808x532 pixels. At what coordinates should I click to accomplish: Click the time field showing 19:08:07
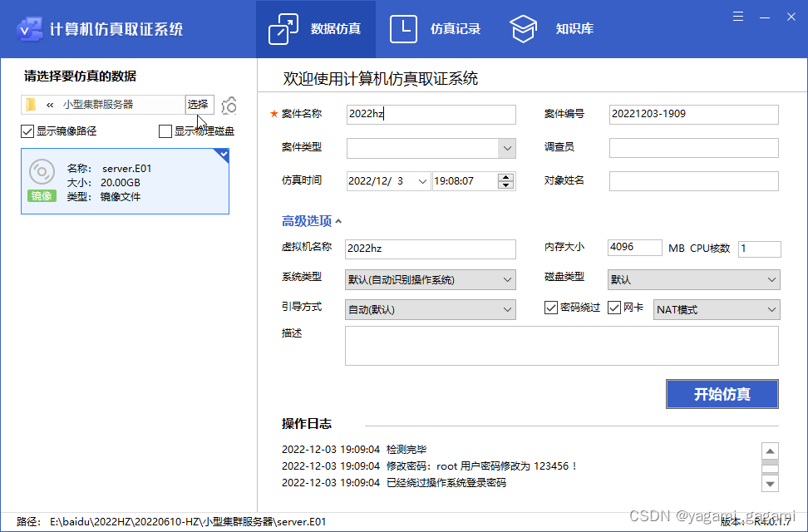tap(465, 181)
